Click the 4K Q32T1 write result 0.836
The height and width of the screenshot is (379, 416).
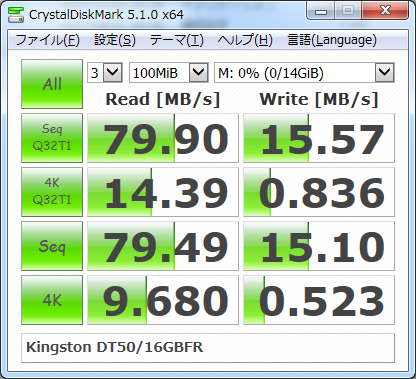click(319, 192)
